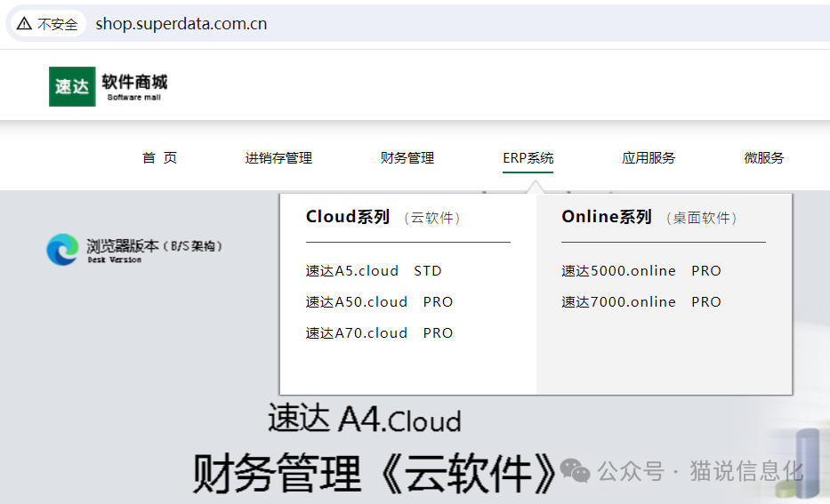Click the 速达 green logo
The image size is (830, 504).
tap(72, 86)
